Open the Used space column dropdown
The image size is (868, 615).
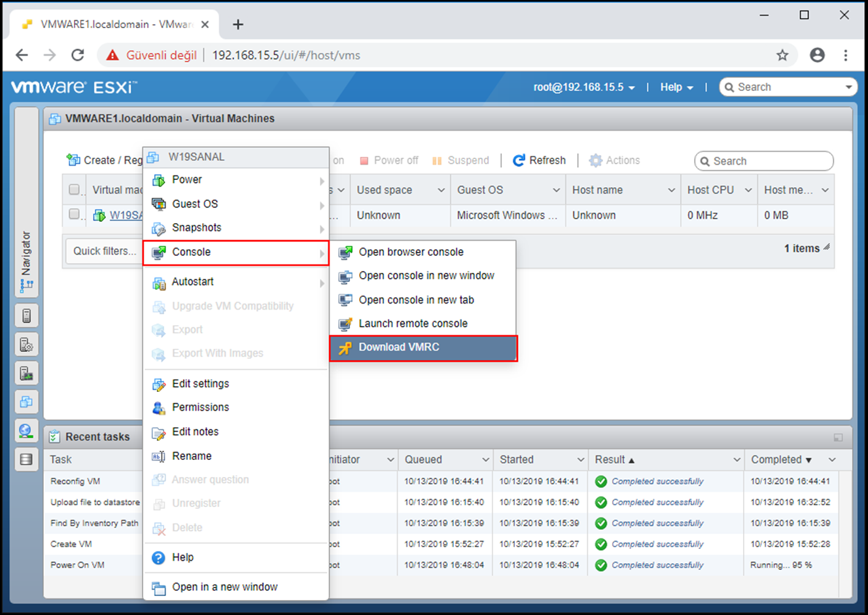[442, 190]
